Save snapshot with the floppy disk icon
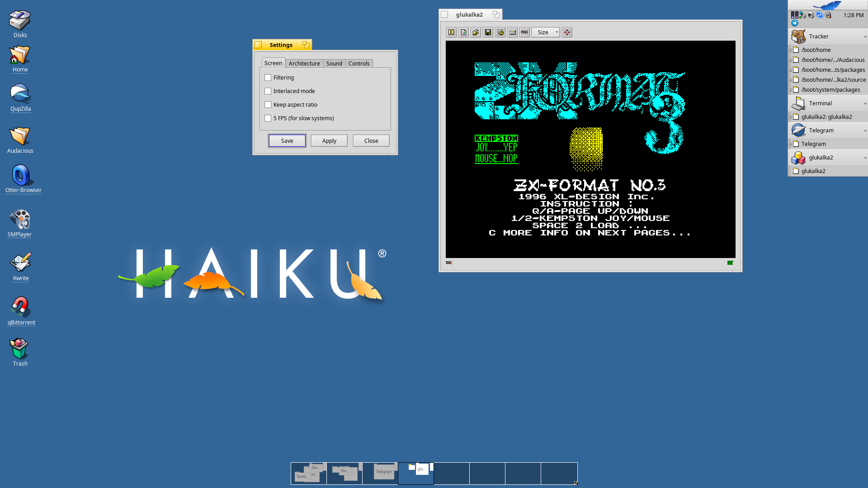868x488 pixels. pyautogui.click(x=488, y=32)
